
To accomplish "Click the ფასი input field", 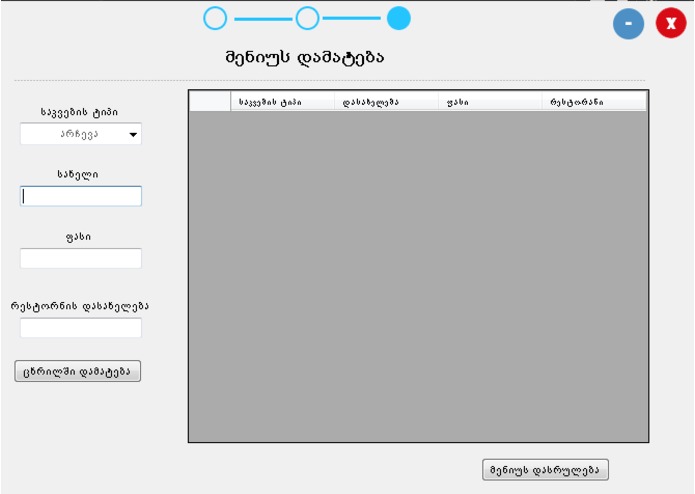I will pos(81,258).
